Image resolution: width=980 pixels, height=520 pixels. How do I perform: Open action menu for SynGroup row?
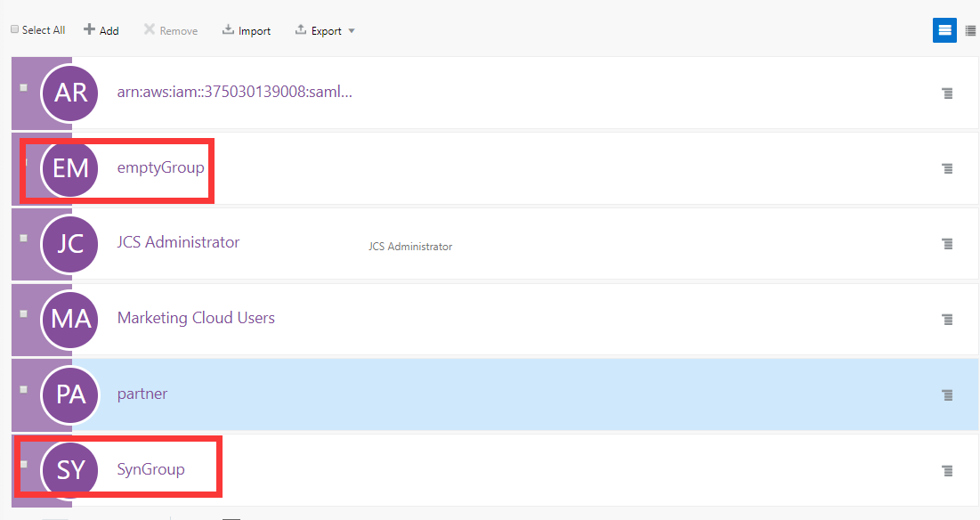(947, 471)
